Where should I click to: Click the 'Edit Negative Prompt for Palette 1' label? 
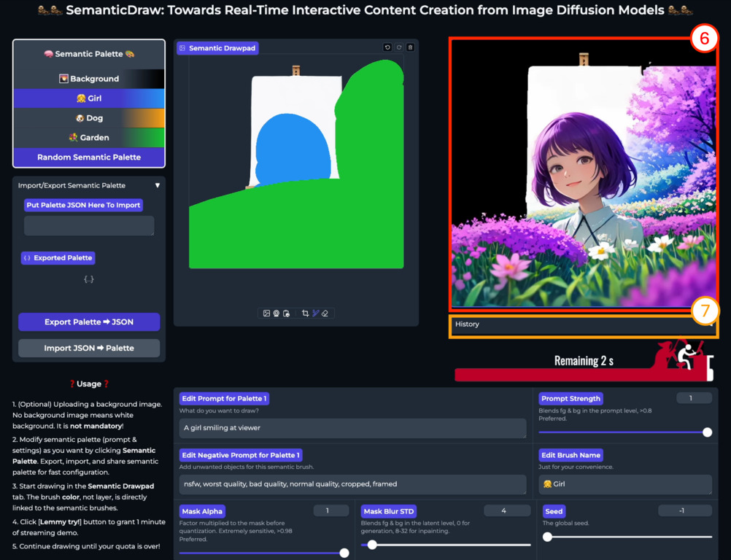click(x=241, y=455)
